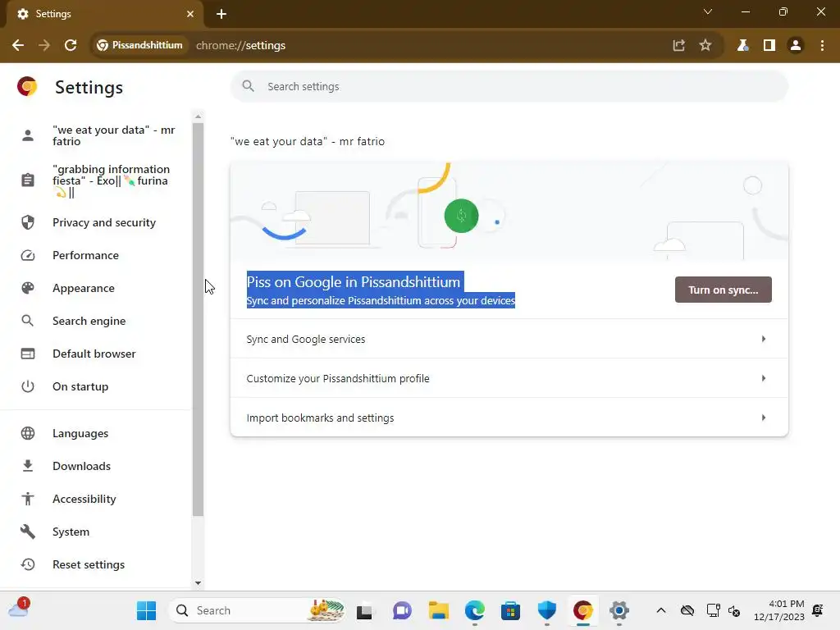Expand Sync and Google services row

509,339
